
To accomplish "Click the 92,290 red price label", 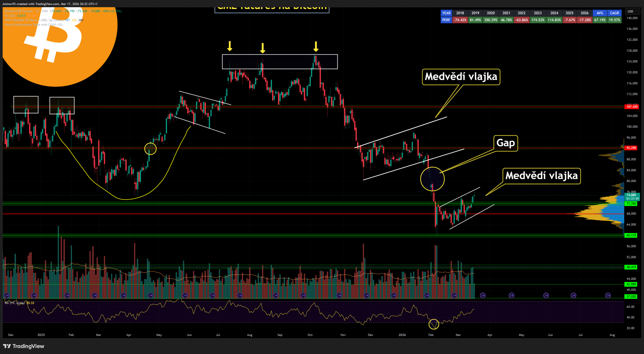I will 631,148.
